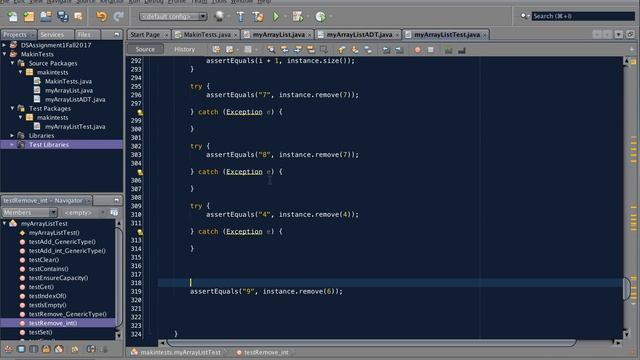The width and height of the screenshot is (640, 360).
Task: Click the globe browser icon in toolbar
Action: (219, 16)
